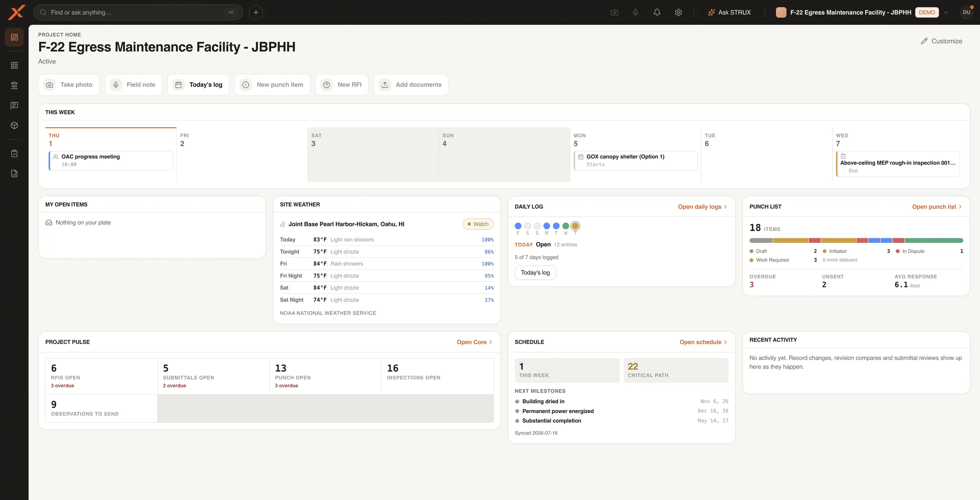
Task: Open the 3D box sidebar icon
Action: pyautogui.click(x=14, y=125)
